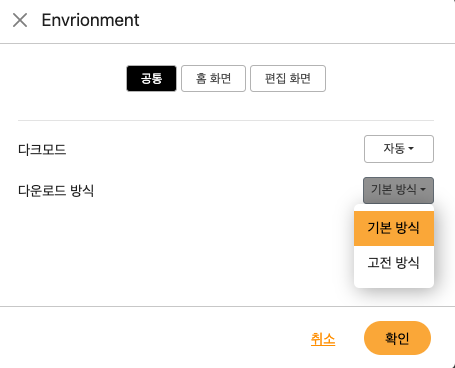Click the Envrionment dialog title text
The height and width of the screenshot is (368, 455).
[x=90, y=20]
